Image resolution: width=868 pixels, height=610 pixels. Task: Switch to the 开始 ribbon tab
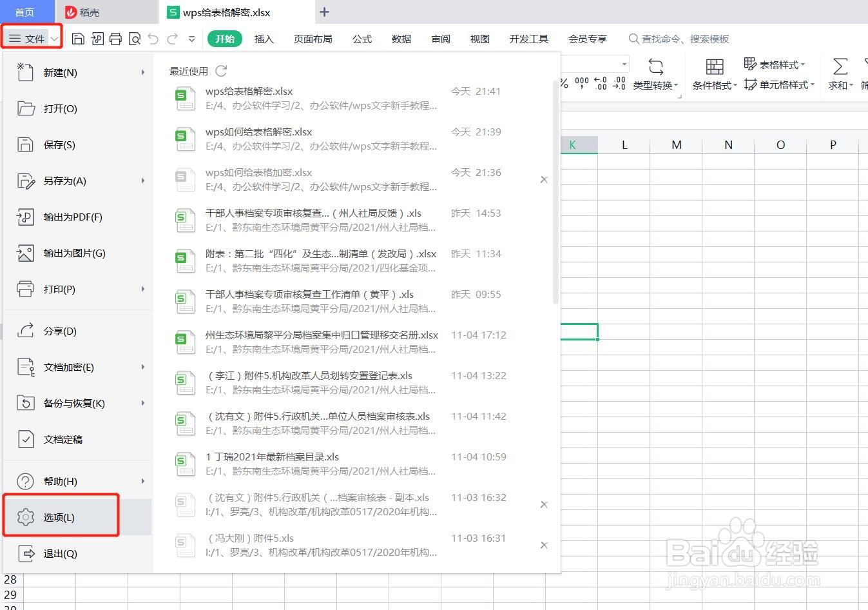point(225,39)
